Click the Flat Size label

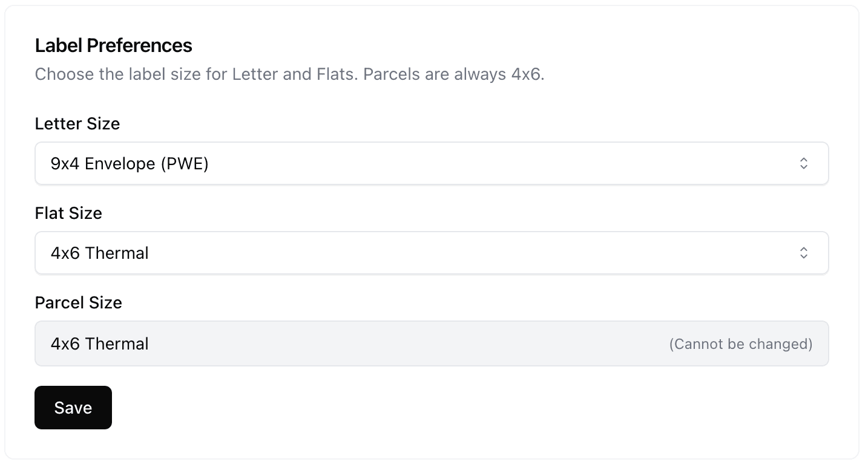click(68, 213)
